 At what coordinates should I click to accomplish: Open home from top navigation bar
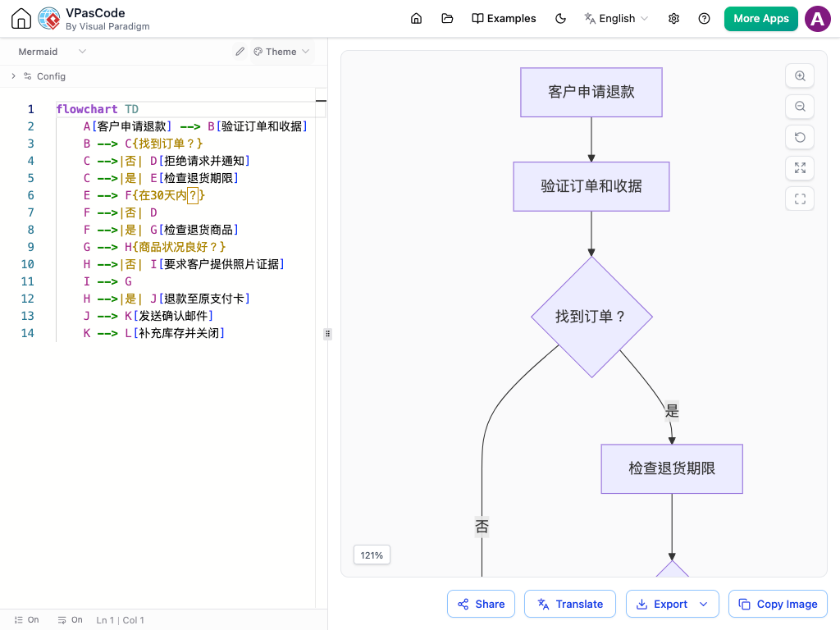[416, 19]
